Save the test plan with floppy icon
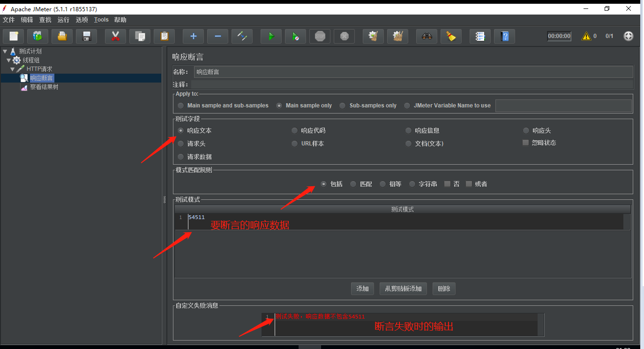Viewport: 644px width, 349px height. (86, 36)
